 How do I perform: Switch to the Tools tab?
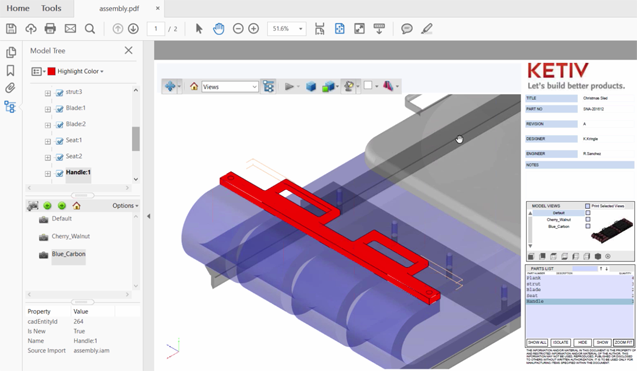tap(51, 8)
